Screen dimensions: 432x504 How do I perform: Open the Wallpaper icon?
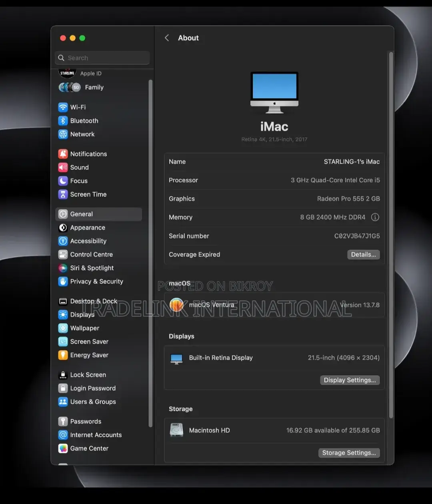click(63, 328)
